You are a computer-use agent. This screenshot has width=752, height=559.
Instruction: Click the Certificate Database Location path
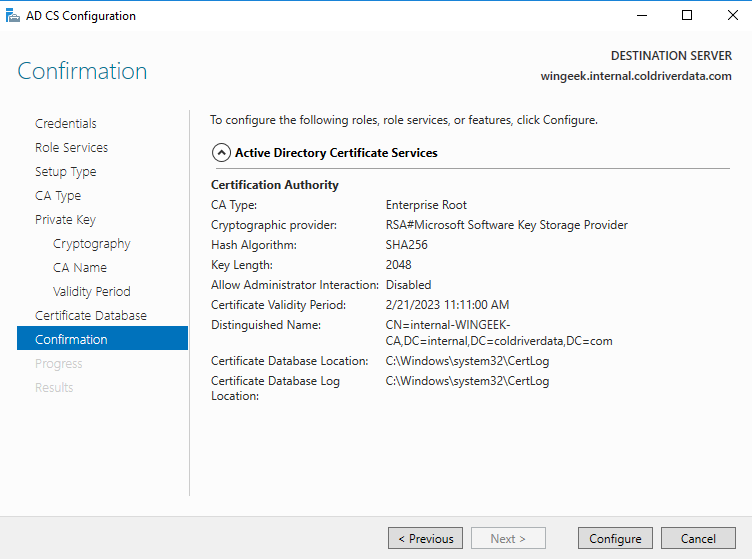(x=467, y=361)
